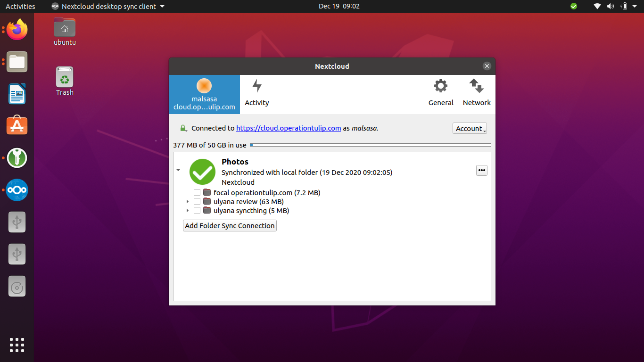Close the Nextcloud settings window
Screen dimensions: 644x362
(x=487, y=66)
